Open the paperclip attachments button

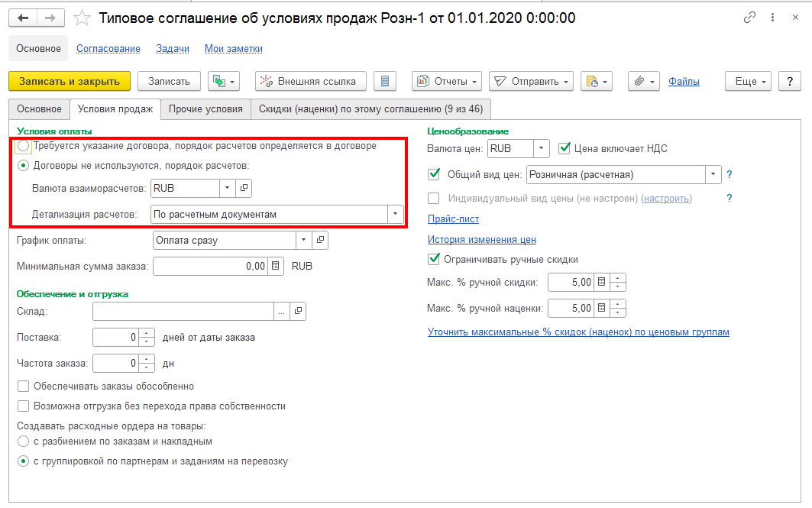point(643,81)
